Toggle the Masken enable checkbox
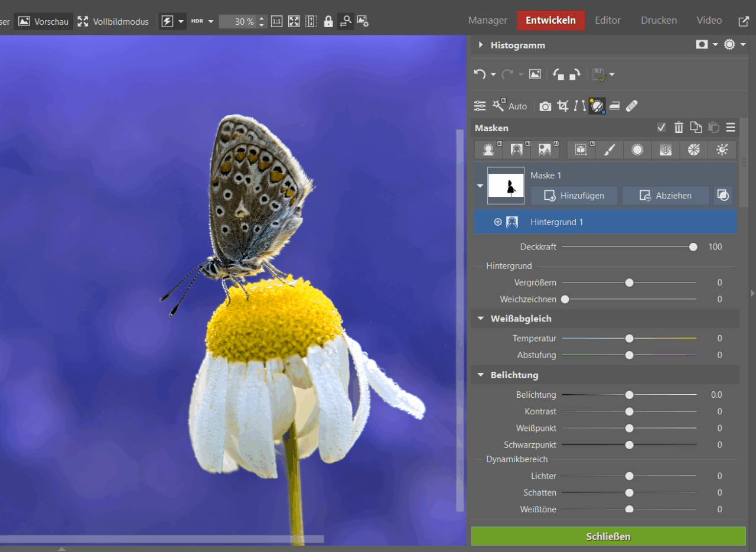756x552 pixels. pyautogui.click(x=661, y=128)
